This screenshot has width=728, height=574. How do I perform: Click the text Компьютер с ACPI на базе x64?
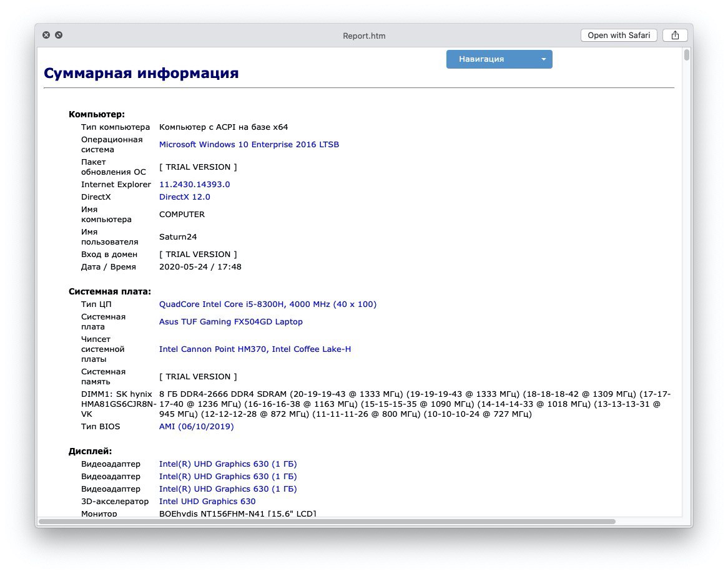[x=224, y=127]
